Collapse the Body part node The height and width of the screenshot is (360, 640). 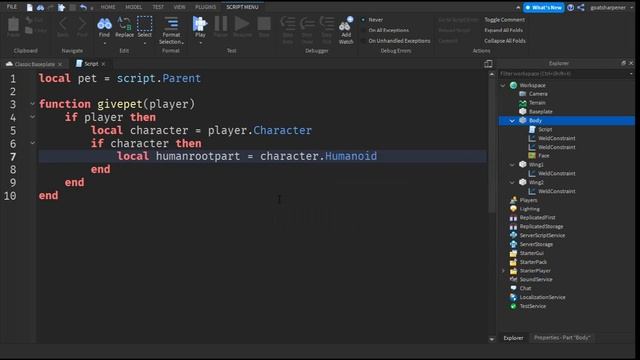click(512, 120)
